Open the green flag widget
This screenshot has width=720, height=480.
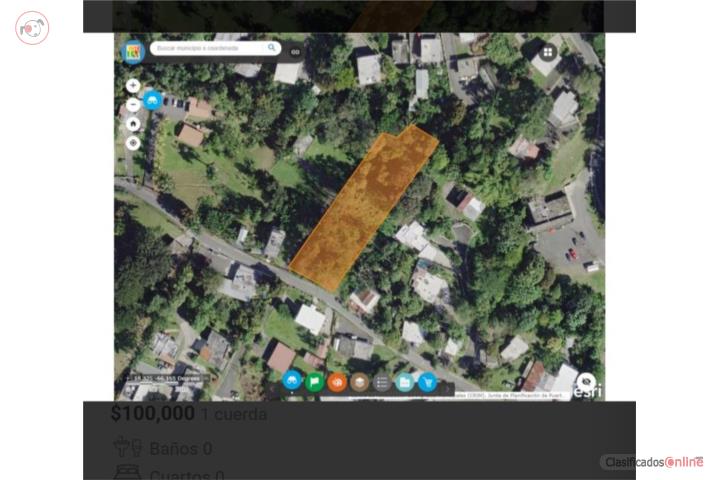pyautogui.click(x=315, y=382)
